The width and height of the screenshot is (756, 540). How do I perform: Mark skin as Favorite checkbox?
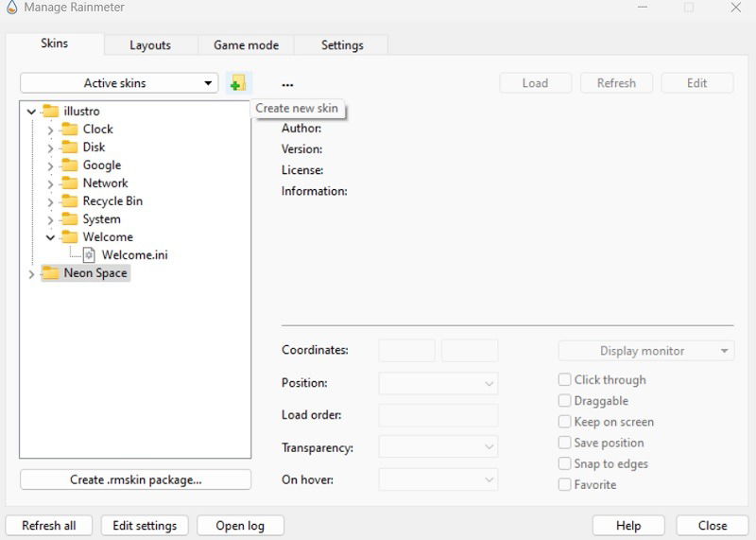click(564, 484)
